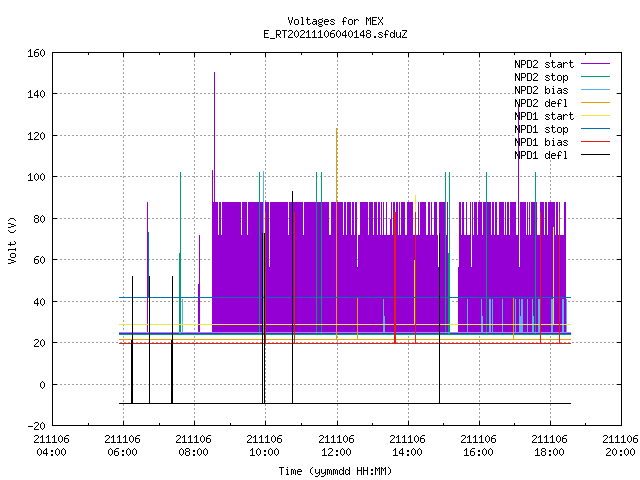Click the NPD2 start purple legend line
The image size is (640, 480).
click(595, 64)
